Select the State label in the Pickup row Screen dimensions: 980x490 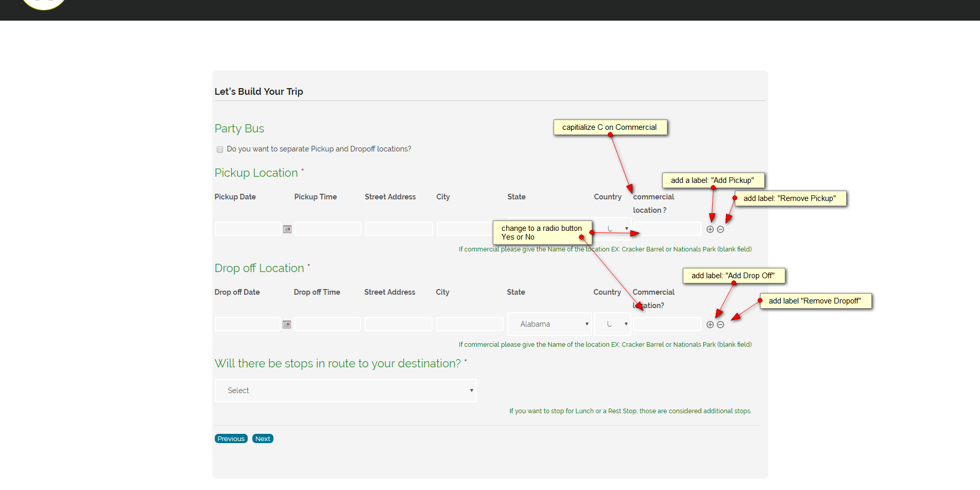coord(517,197)
